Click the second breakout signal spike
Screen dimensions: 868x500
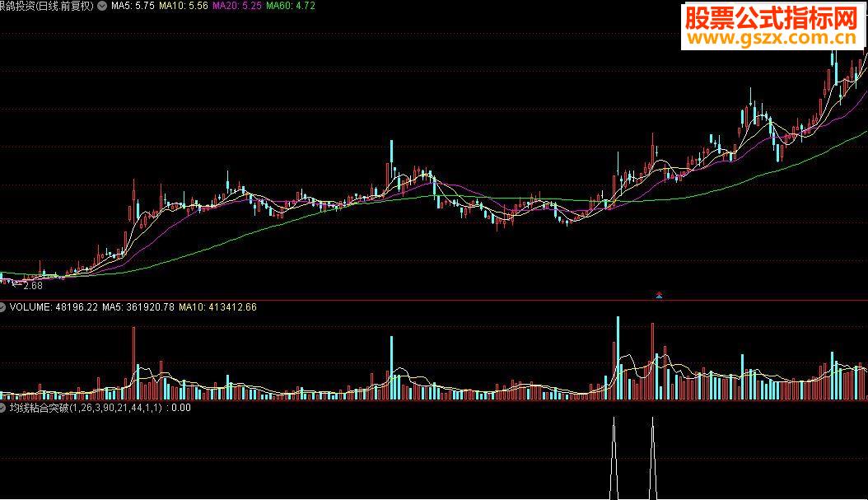point(653,459)
